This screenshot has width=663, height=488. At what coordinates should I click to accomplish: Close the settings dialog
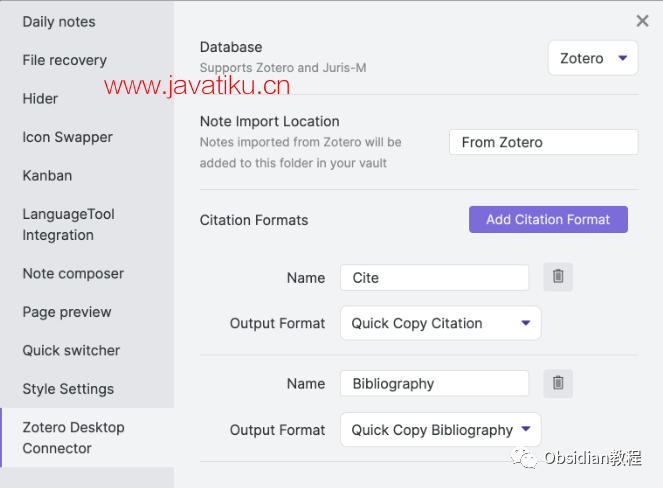coord(642,21)
